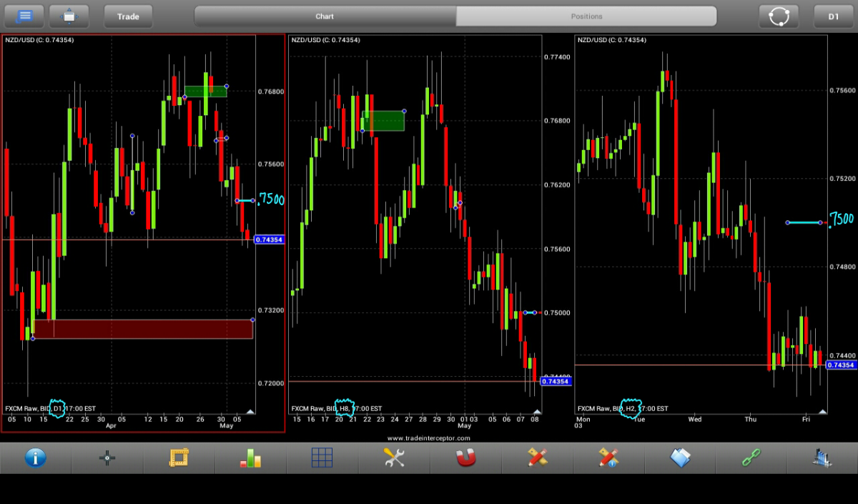Select the crosshair cursor tool
The image size is (858, 504).
coord(107,458)
